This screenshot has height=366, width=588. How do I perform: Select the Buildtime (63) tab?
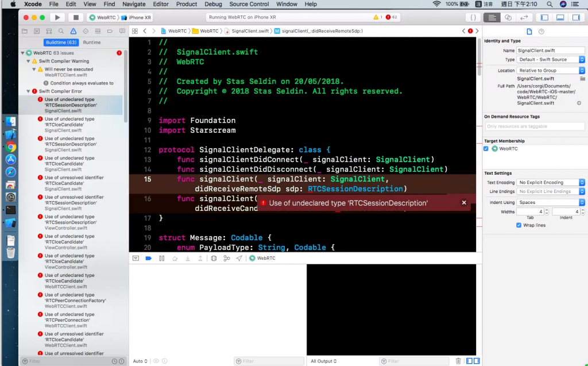(x=61, y=43)
